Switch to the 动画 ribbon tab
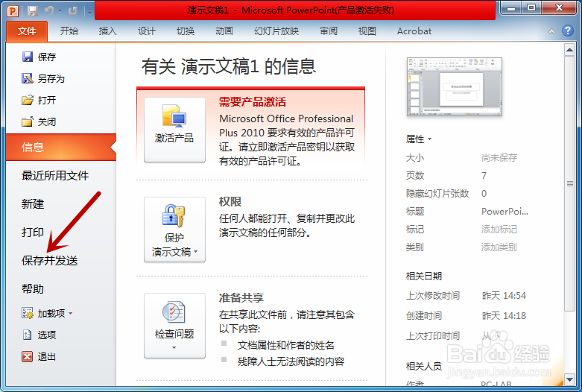 pos(224,31)
